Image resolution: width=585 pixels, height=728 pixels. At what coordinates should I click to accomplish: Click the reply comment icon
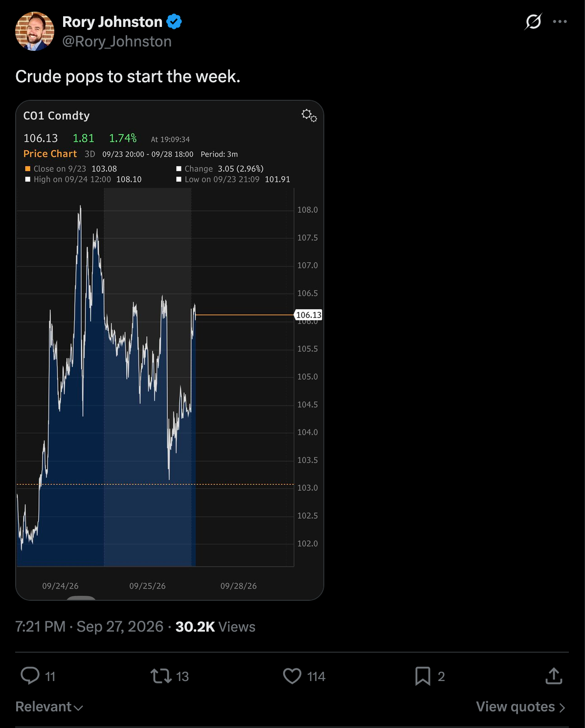[30, 676]
